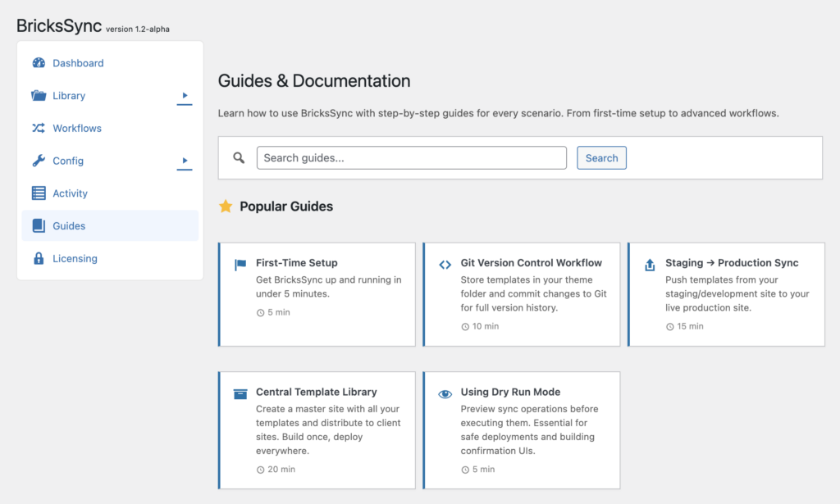This screenshot has height=504, width=840.
Task: Expand the Library submenu arrow
Action: 185,96
